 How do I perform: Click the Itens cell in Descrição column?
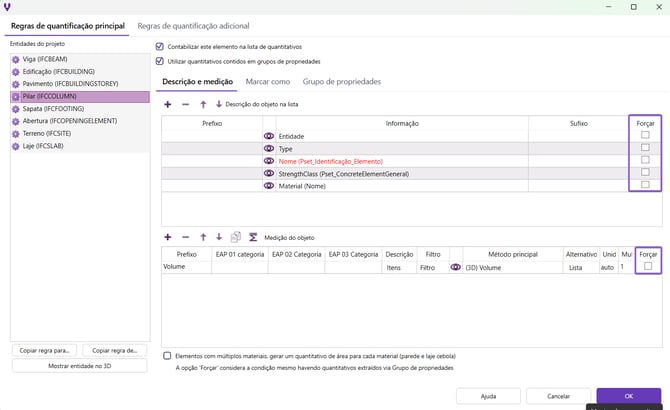tap(399, 267)
